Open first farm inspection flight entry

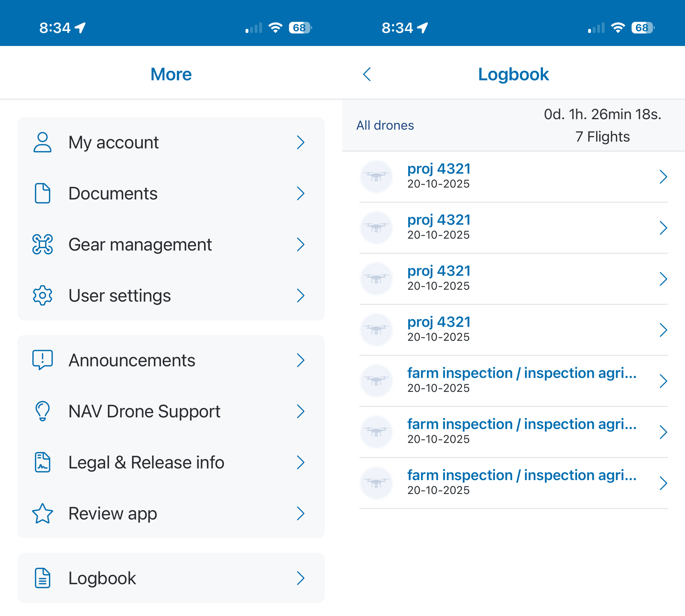click(x=521, y=373)
